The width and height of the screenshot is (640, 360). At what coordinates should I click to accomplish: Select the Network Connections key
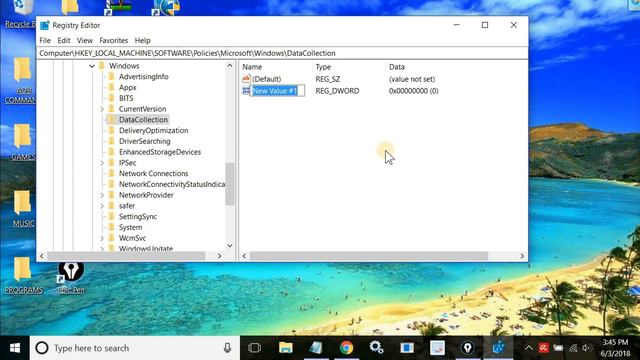tap(153, 173)
